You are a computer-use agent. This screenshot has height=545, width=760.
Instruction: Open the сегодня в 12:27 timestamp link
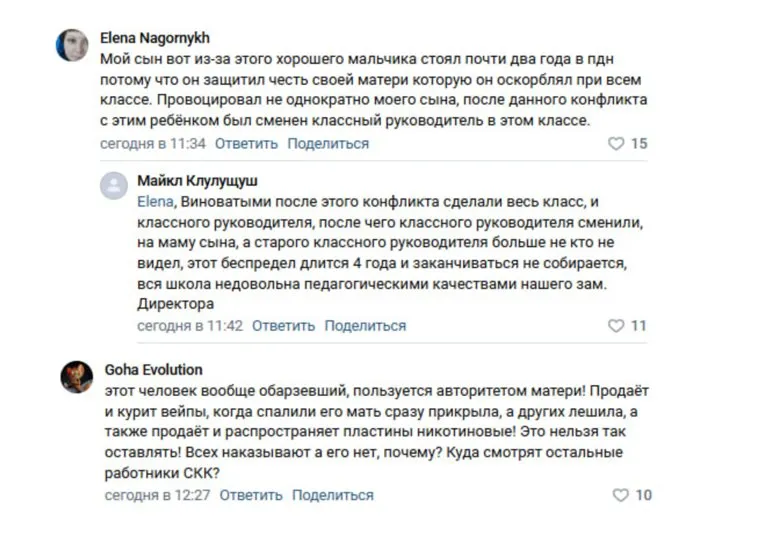pyautogui.click(x=157, y=496)
